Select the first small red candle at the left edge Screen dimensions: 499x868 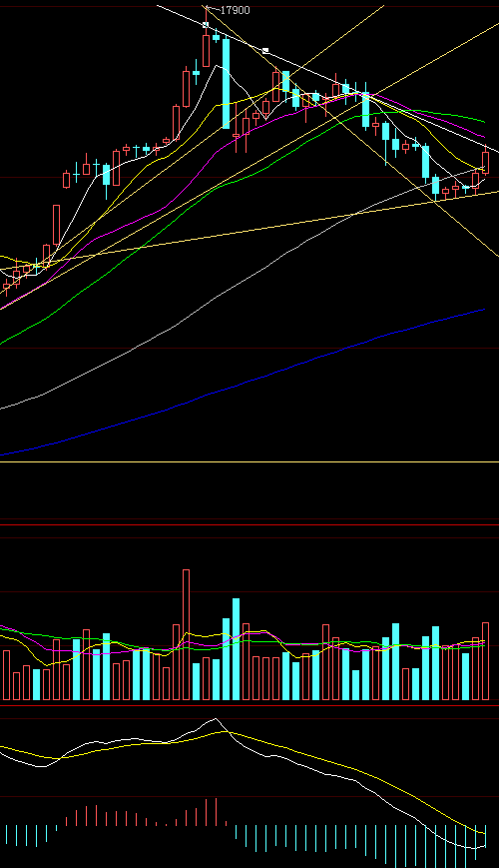coord(7,287)
